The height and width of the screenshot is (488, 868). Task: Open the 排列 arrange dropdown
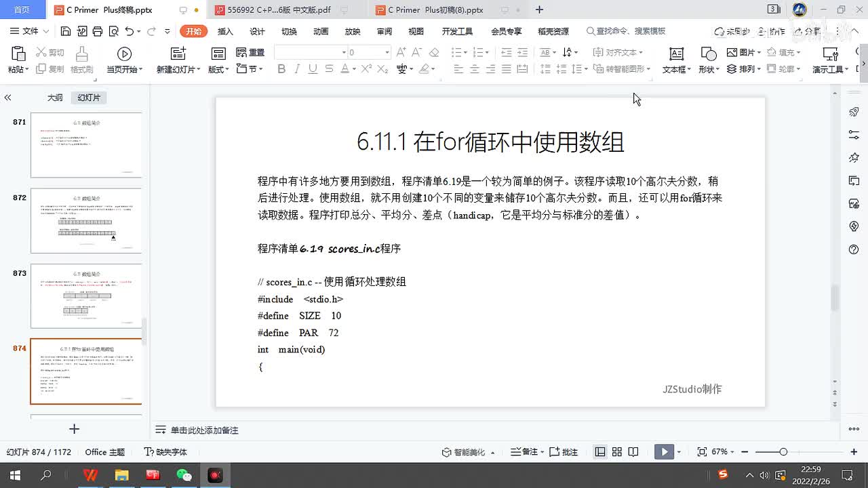tap(745, 69)
